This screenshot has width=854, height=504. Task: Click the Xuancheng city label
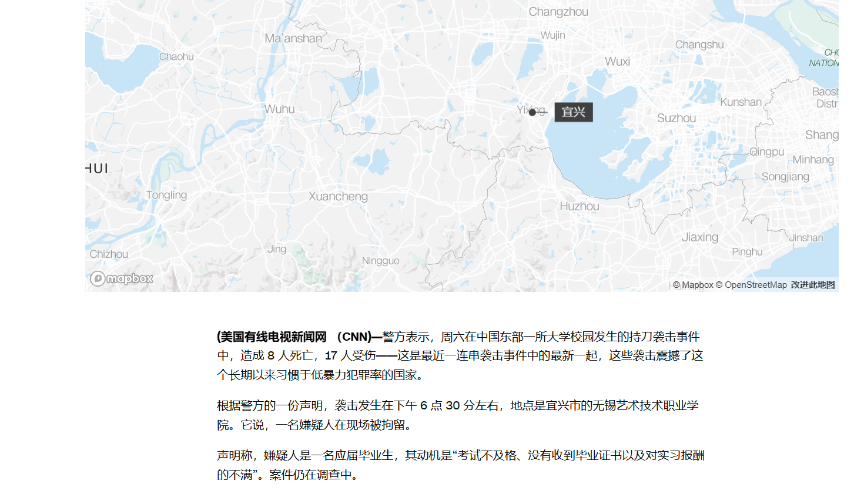[338, 197]
